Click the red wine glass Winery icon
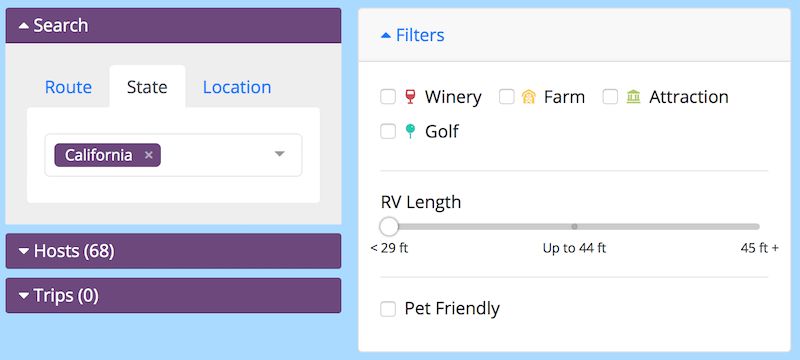This screenshot has height=360, width=800. pos(410,96)
